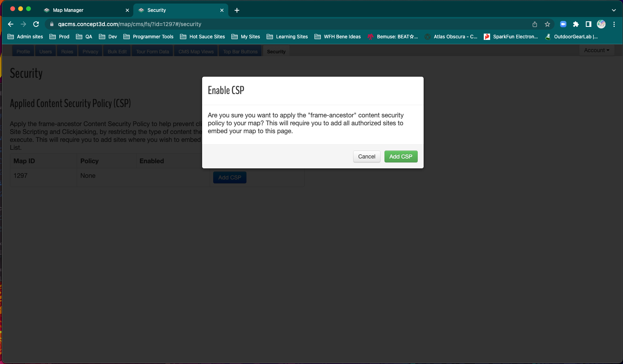The width and height of the screenshot is (623, 364).
Task: Reload the page with the refresh icon
Action: pyautogui.click(x=36, y=24)
